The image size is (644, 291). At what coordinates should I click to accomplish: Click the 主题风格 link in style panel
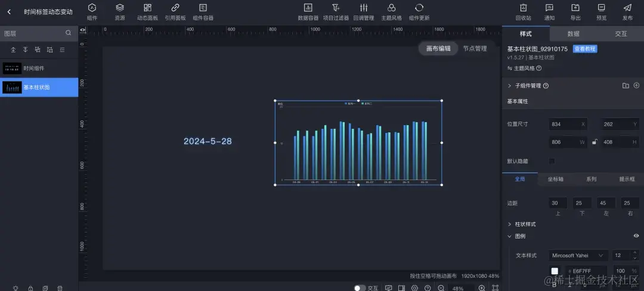(524, 68)
